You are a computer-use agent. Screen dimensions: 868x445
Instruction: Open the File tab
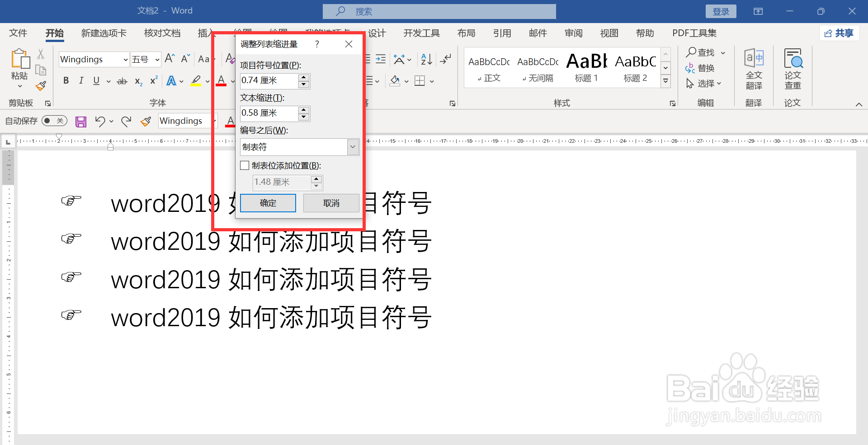[x=18, y=33]
